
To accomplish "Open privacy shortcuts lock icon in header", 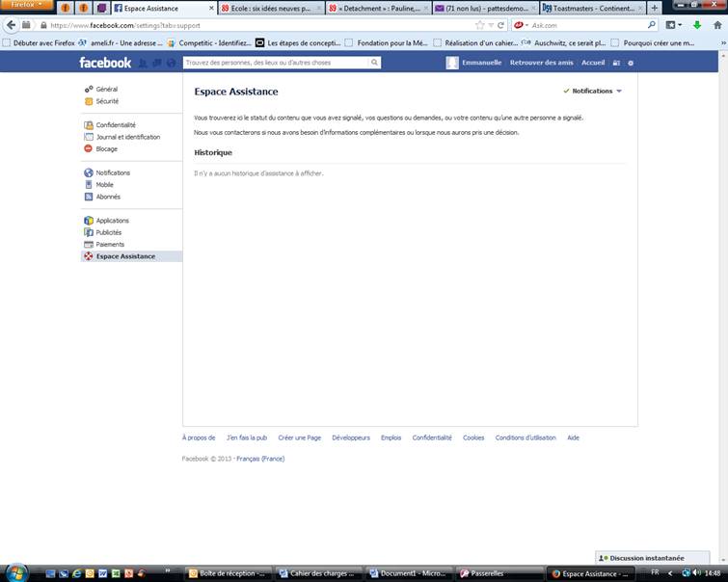I will coord(616,63).
